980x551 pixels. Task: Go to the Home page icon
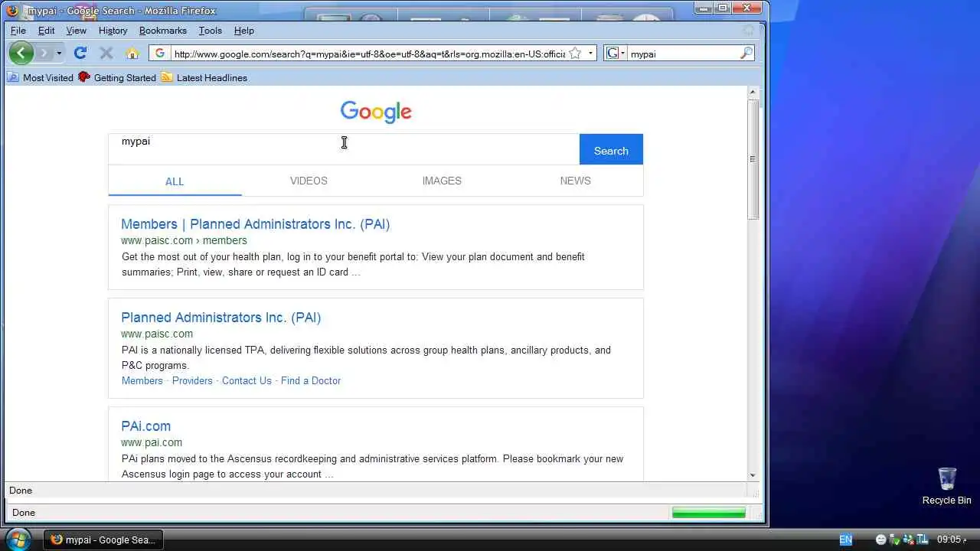[132, 53]
